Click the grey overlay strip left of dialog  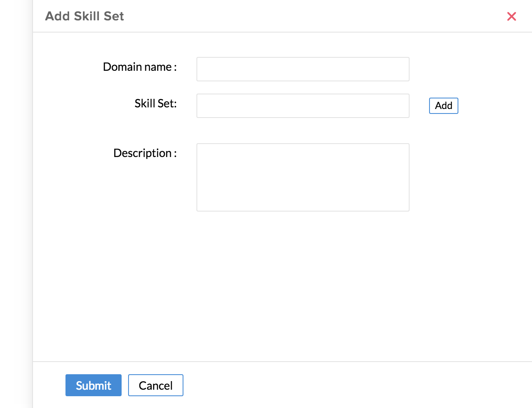point(15,203)
